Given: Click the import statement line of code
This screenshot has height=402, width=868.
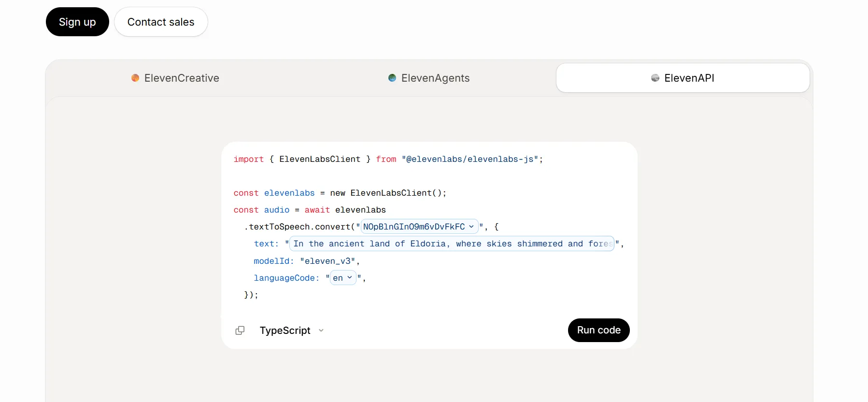Looking at the screenshot, I should [388, 159].
